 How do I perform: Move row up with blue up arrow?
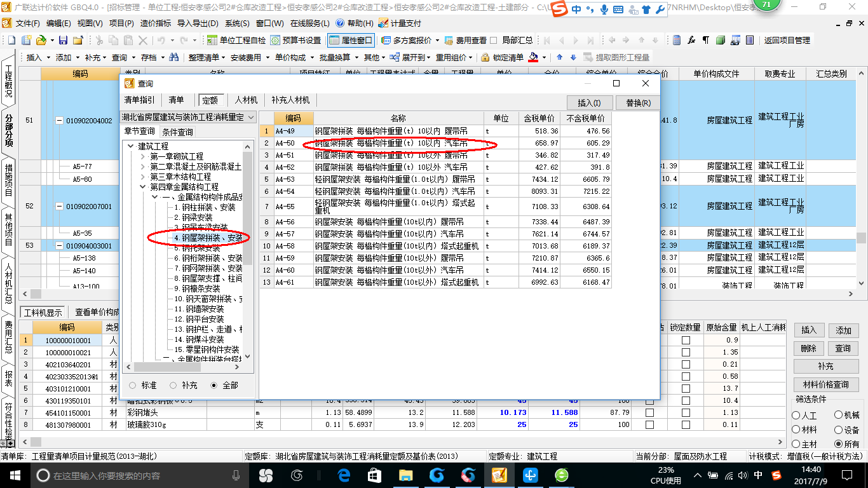(560, 57)
